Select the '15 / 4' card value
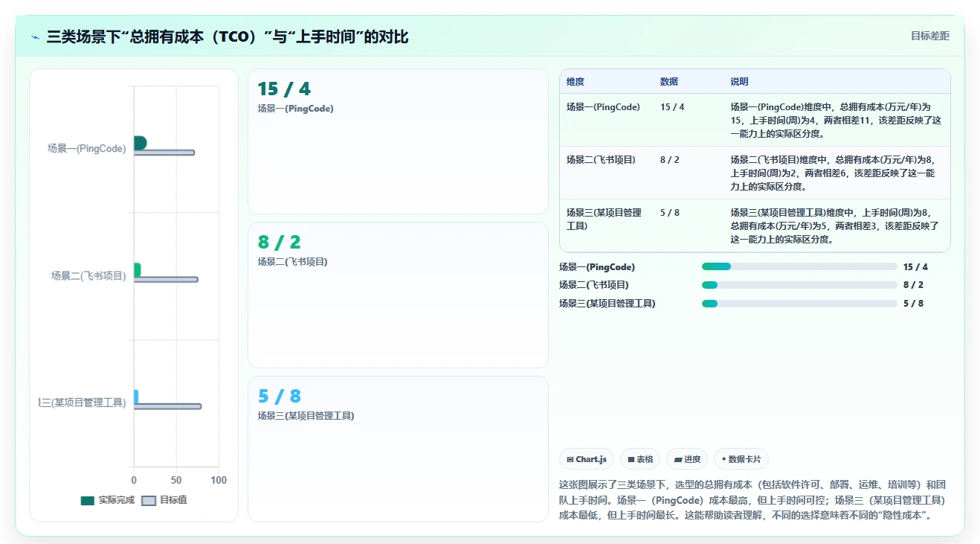The height and width of the screenshot is (544, 980). click(x=284, y=89)
